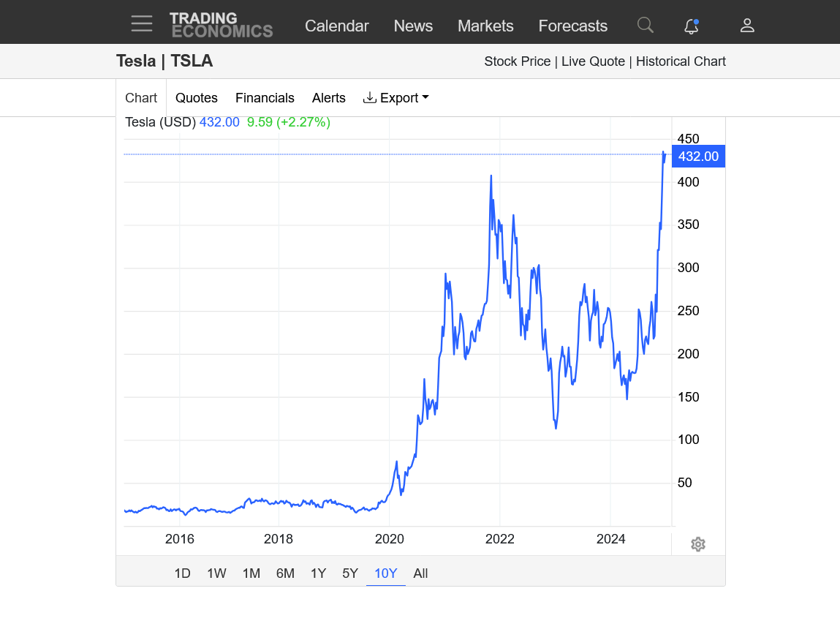Open the Markets navigation link
The width and height of the screenshot is (840, 621).
coord(485,26)
